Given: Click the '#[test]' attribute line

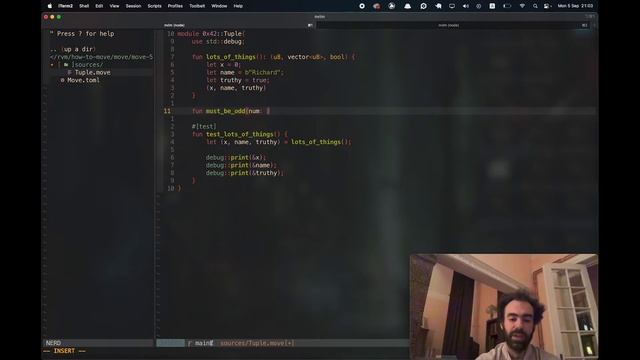Looking at the screenshot, I should (204, 127).
